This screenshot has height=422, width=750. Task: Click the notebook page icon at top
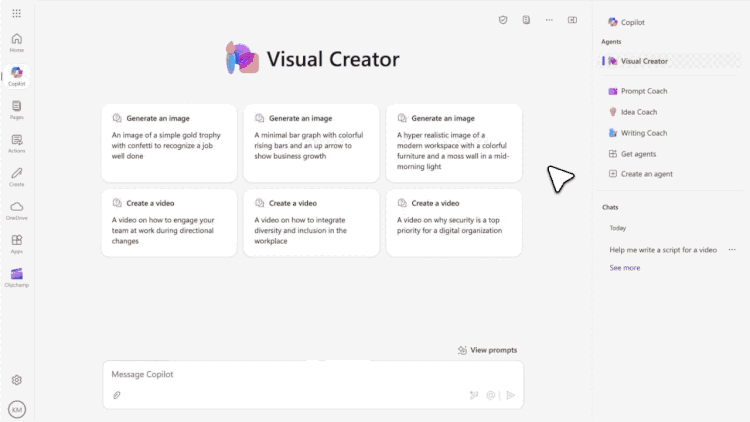526,20
